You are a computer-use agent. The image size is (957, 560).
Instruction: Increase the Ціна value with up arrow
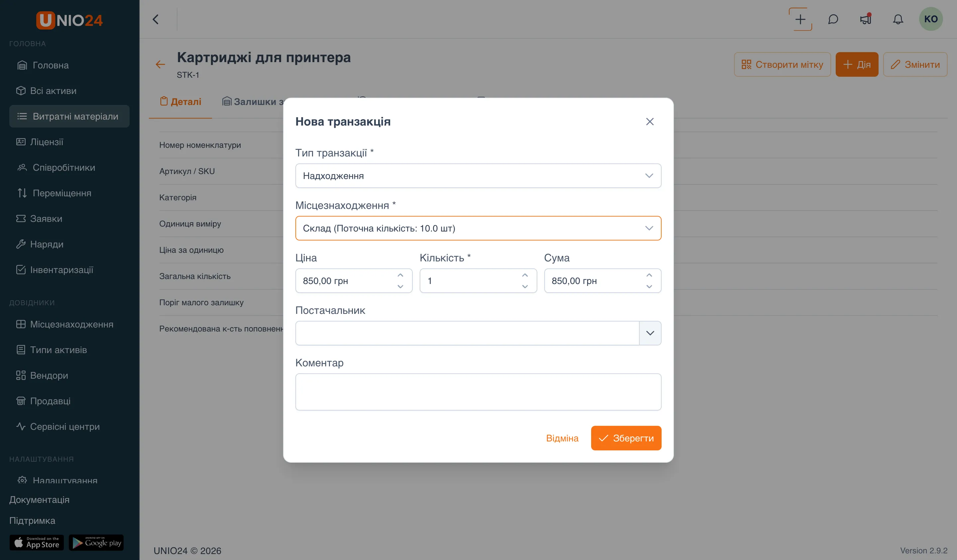[400, 275]
